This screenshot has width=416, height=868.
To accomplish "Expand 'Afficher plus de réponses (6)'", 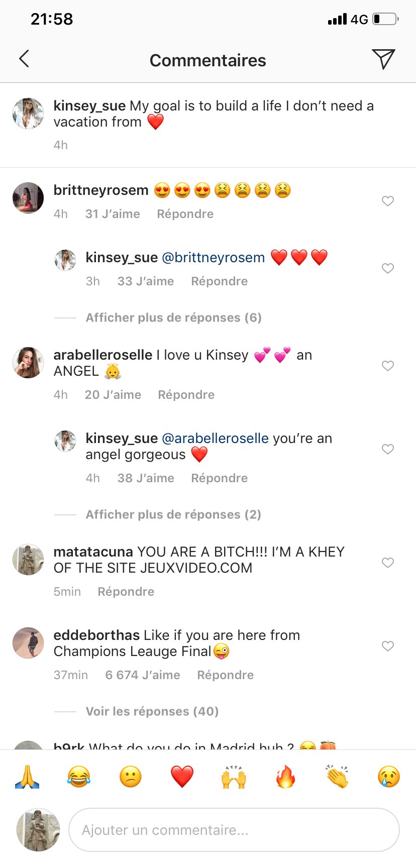I will coord(173,317).
